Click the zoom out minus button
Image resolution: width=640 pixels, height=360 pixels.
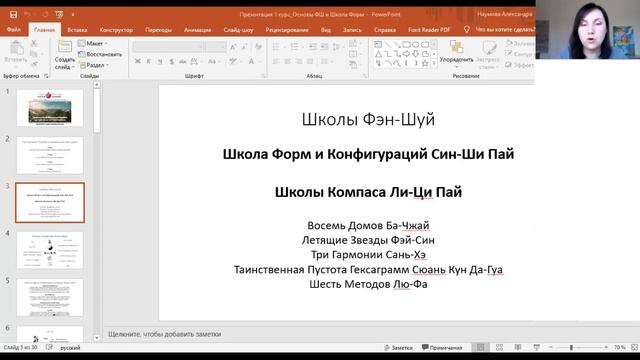coord(551,347)
